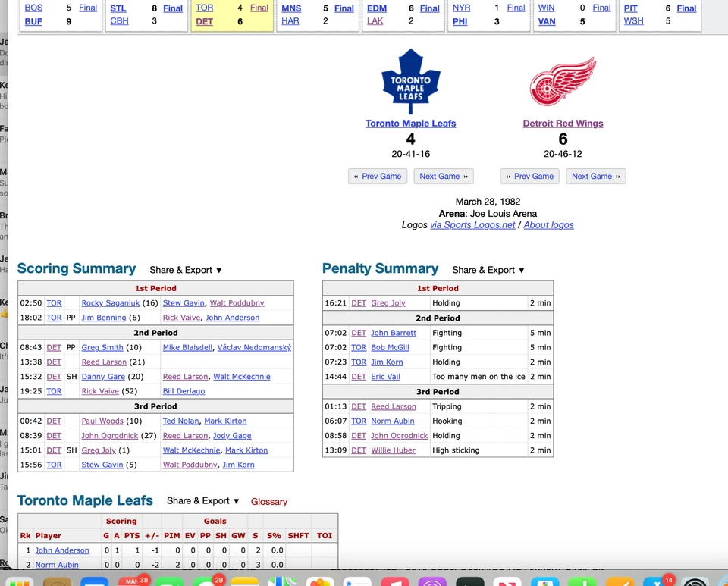Open Ted Nolan assist link
Viewport: 728px width, 586px height.
(x=180, y=421)
